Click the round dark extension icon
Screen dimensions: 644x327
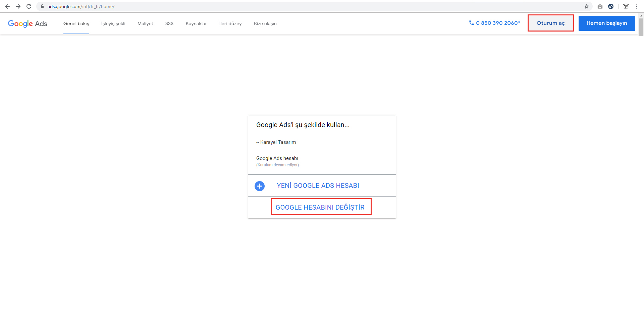[x=611, y=6]
